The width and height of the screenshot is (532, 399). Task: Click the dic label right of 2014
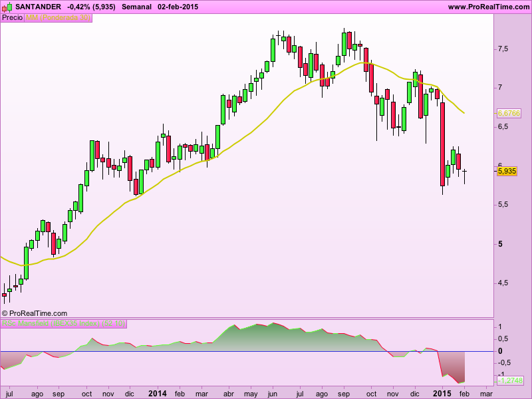click(x=414, y=394)
